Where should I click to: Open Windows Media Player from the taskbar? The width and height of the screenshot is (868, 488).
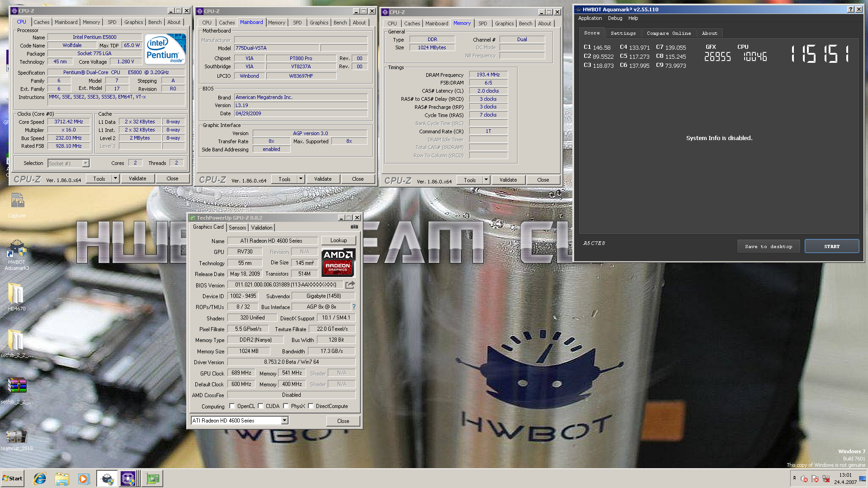tap(84, 479)
